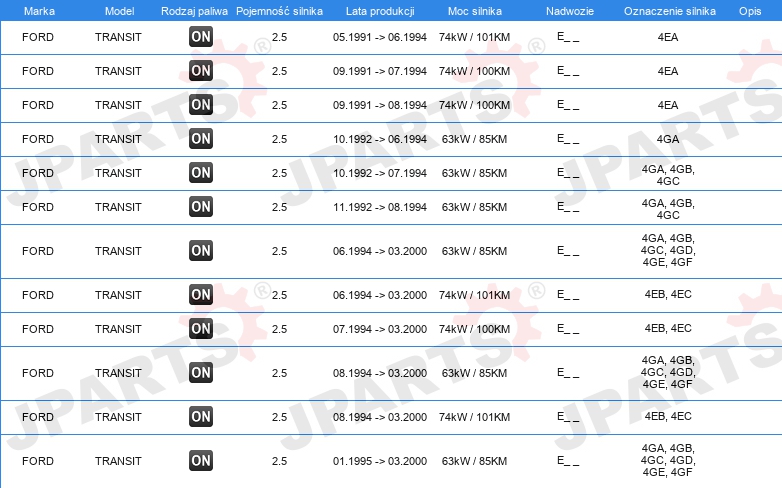
Task: Click the Opis column header
Action: click(x=750, y=11)
